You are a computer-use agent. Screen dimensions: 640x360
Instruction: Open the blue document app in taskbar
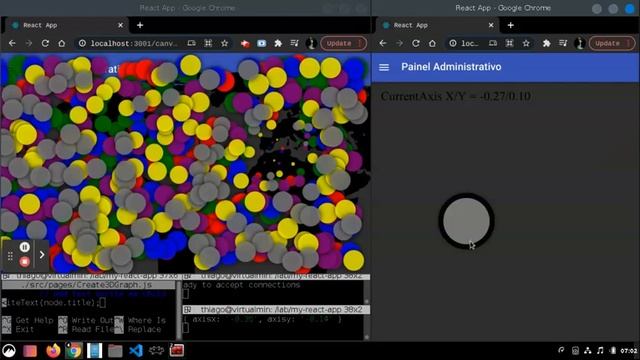(94, 351)
